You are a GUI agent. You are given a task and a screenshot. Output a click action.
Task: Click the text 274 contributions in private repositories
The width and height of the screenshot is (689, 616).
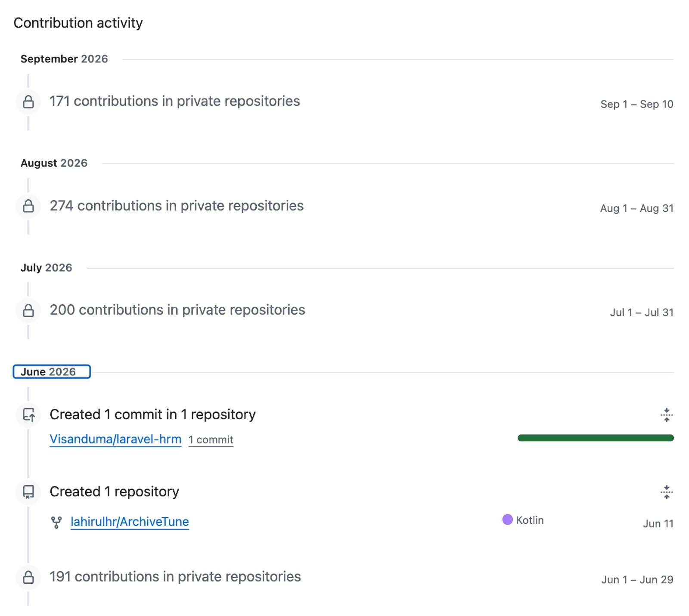[177, 206]
